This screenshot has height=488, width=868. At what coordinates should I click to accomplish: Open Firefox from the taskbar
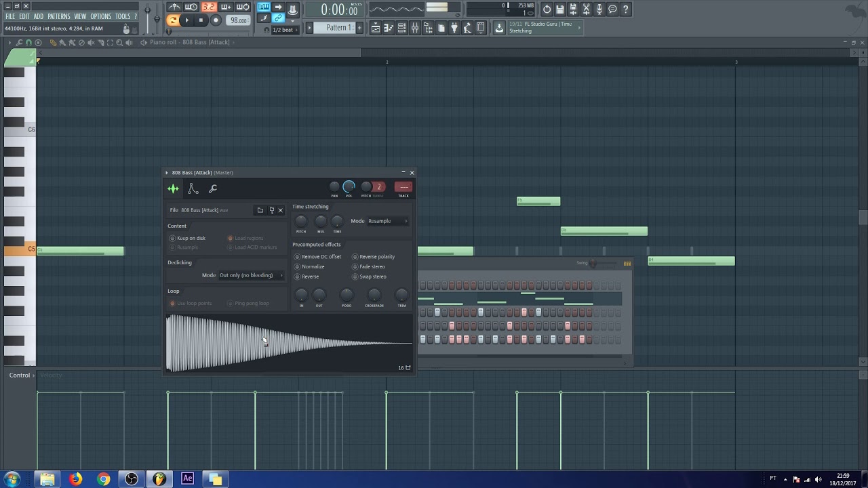[75, 479]
